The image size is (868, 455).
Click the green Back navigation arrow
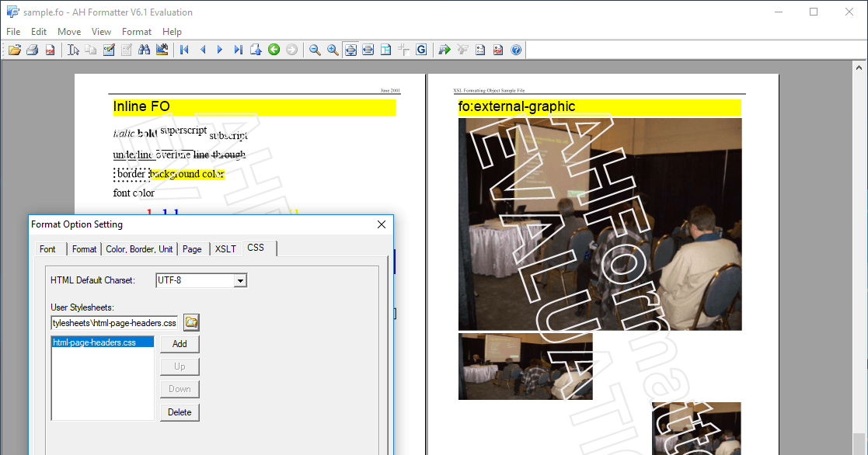[x=274, y=49]
